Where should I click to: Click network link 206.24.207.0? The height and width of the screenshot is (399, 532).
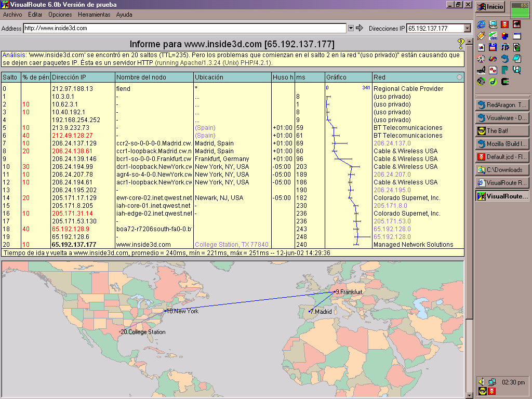(392, 175)
